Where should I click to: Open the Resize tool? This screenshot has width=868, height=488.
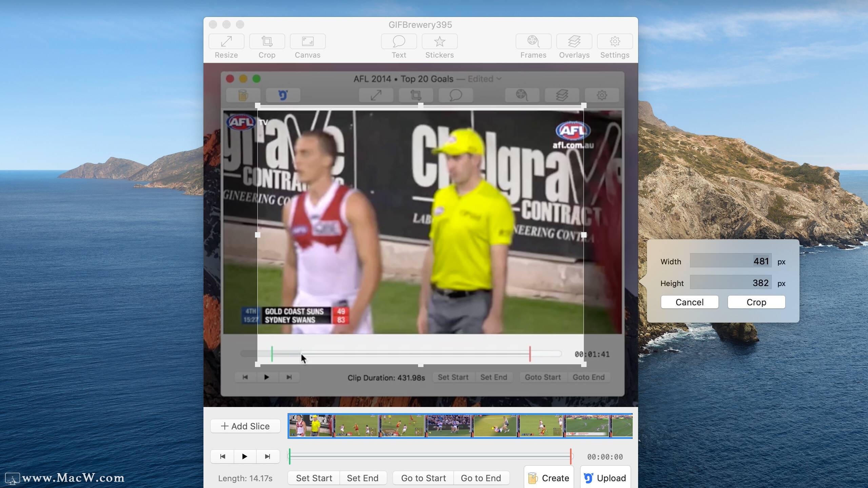(x=226, y=41)
